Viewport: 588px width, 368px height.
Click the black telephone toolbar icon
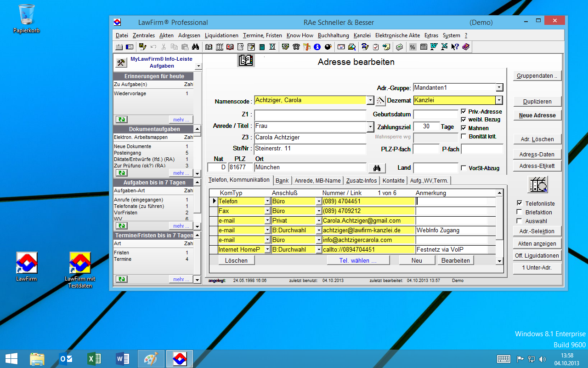296,47
